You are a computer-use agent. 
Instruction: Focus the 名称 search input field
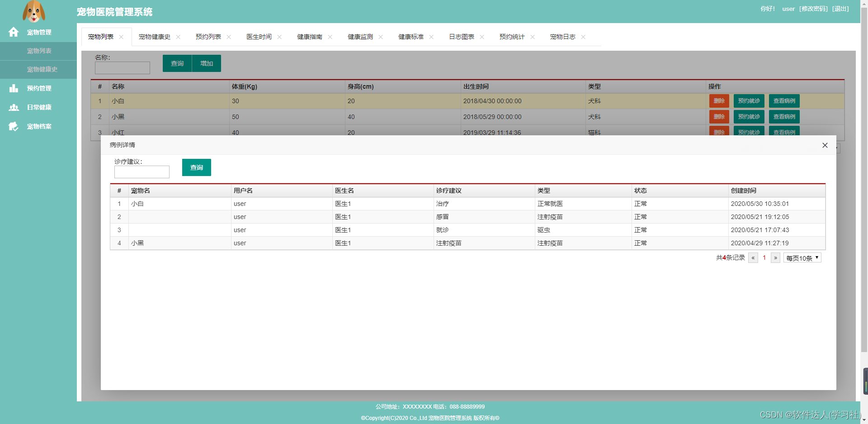click(x=123, y=68)
